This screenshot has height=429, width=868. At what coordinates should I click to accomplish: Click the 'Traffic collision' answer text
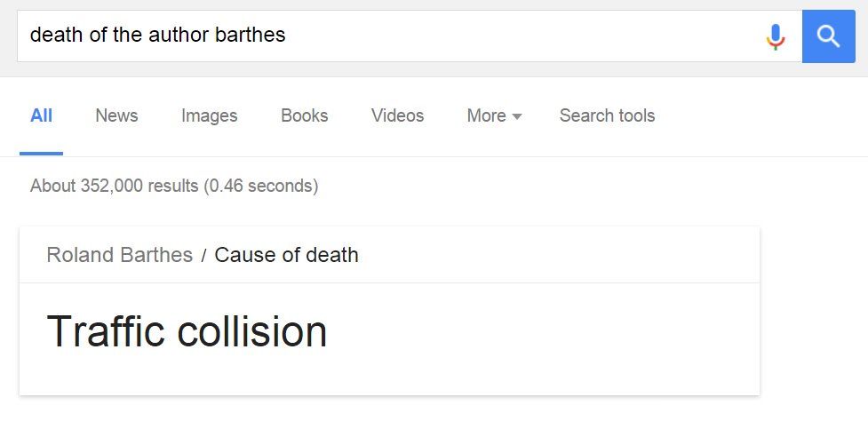point(187,331)
